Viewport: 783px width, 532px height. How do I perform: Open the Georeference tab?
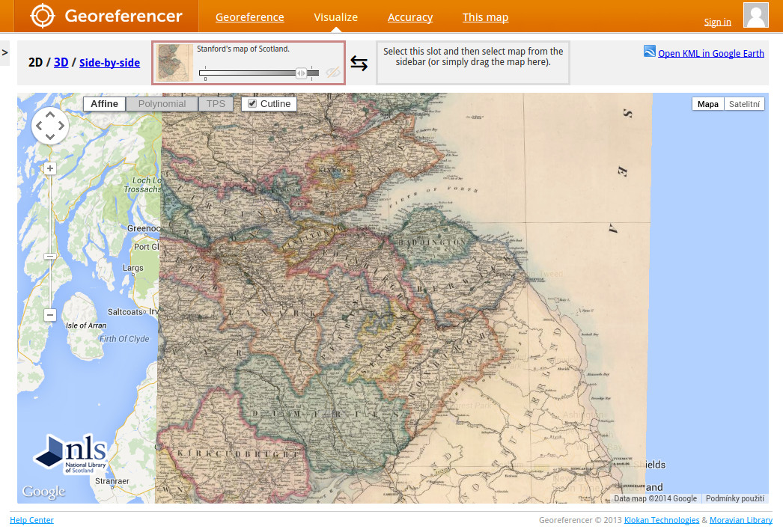tap(250, 17)
